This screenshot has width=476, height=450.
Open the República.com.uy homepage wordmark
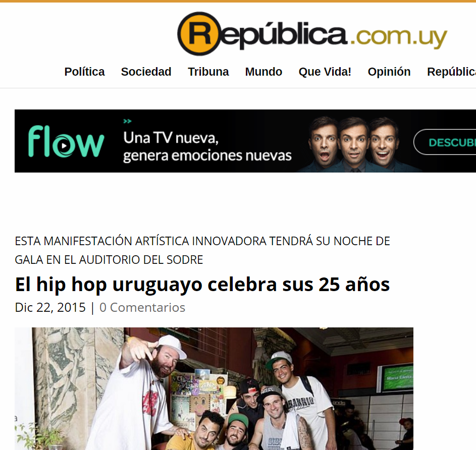click(x=312, y=34)
